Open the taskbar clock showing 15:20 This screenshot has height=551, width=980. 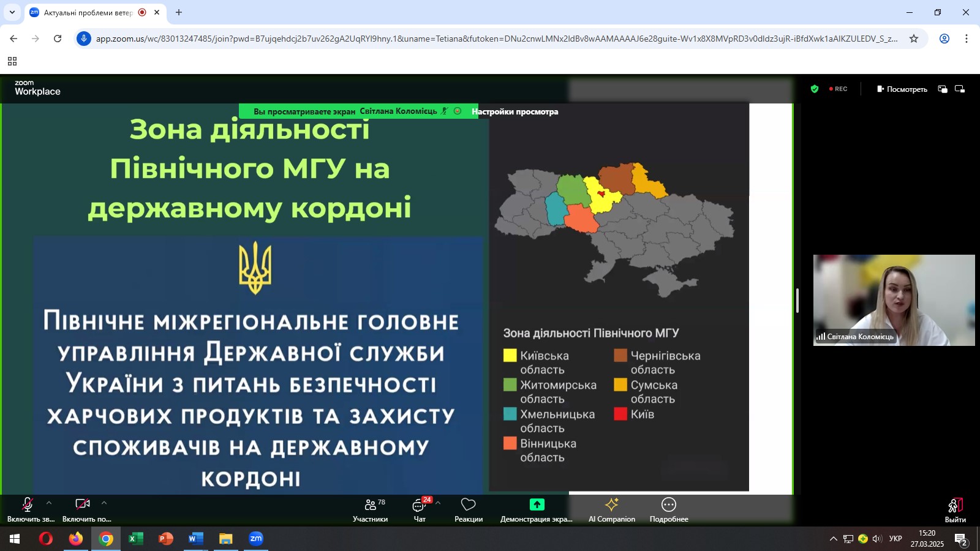tap(927, 539)
